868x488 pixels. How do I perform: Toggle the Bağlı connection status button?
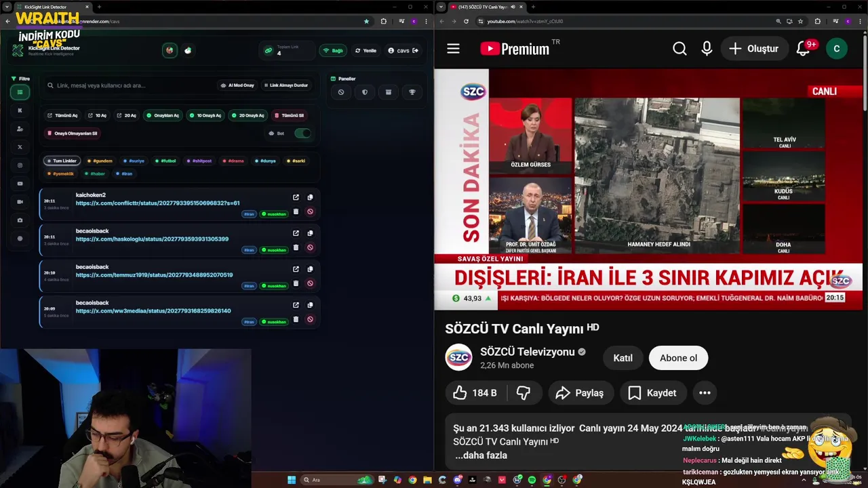(333, 50)
